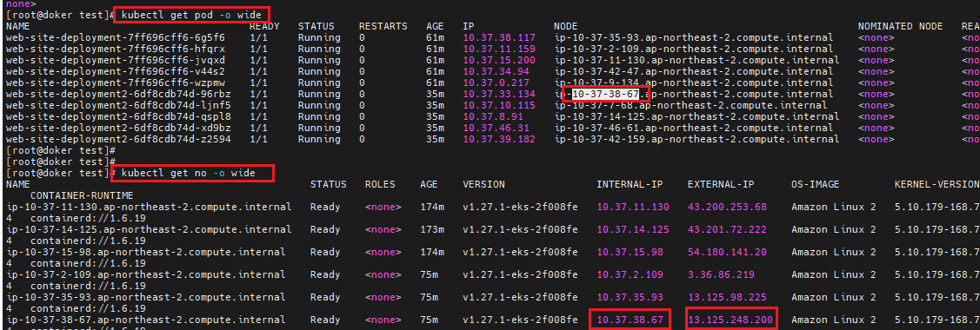Click the READY column header in pod table

[264, 26]
